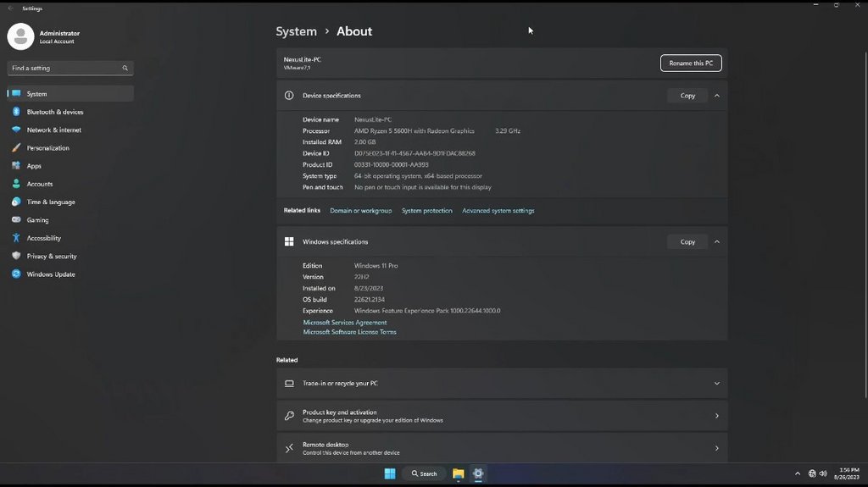Open the Remote desktop chevron
Viewport: 868px width, 487px height.
(717, 448)
